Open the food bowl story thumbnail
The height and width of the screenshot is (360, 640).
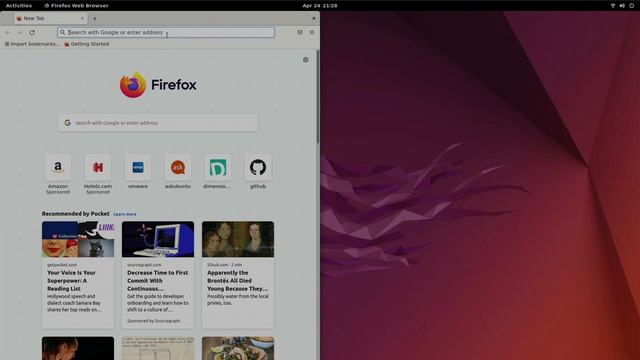238,348
